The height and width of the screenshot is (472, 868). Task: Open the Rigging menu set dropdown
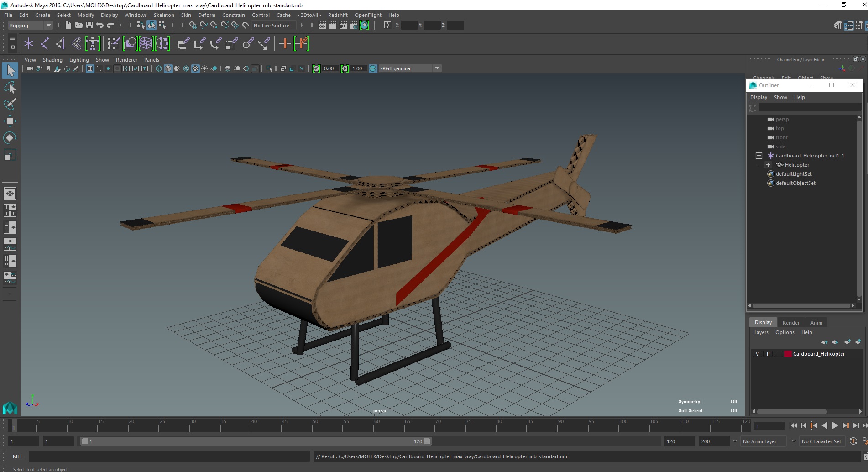pyautogui.click(x=30, y=26)
